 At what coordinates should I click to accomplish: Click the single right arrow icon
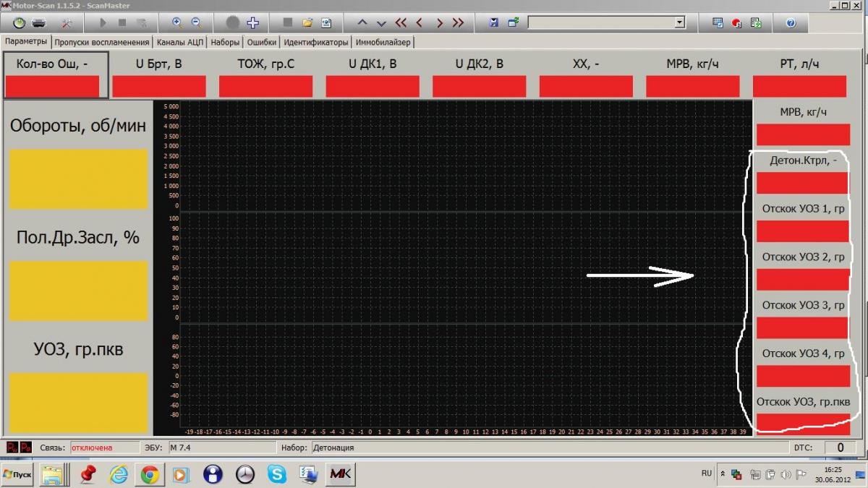click(x=438, y=22)
